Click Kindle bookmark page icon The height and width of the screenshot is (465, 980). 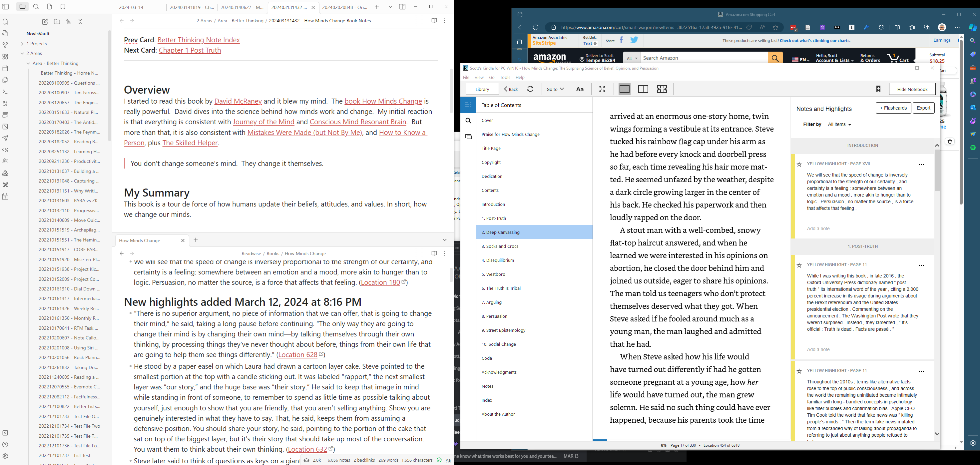[x=878, y=89]
